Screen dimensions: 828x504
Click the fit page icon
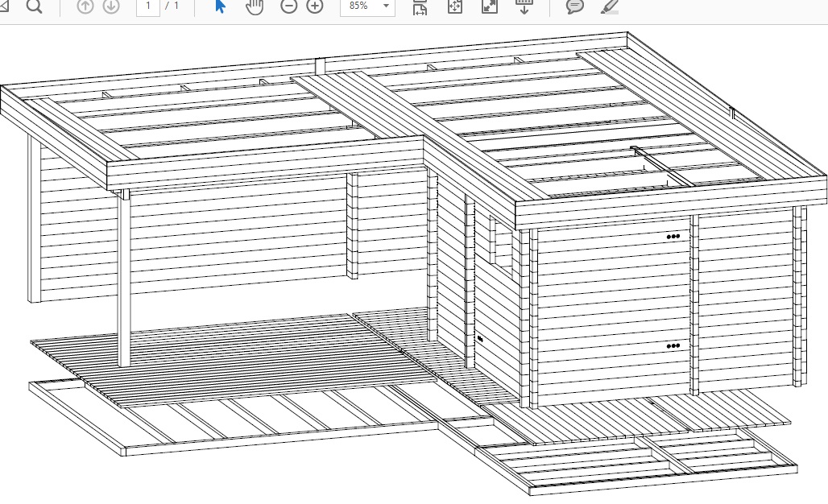coord(454,6)
